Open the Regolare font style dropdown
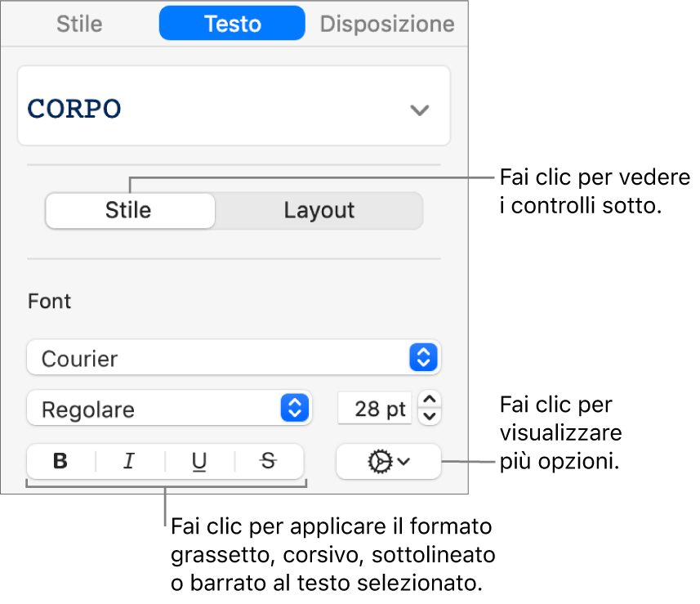Screen dimensions: 700x604 [169, 408]
